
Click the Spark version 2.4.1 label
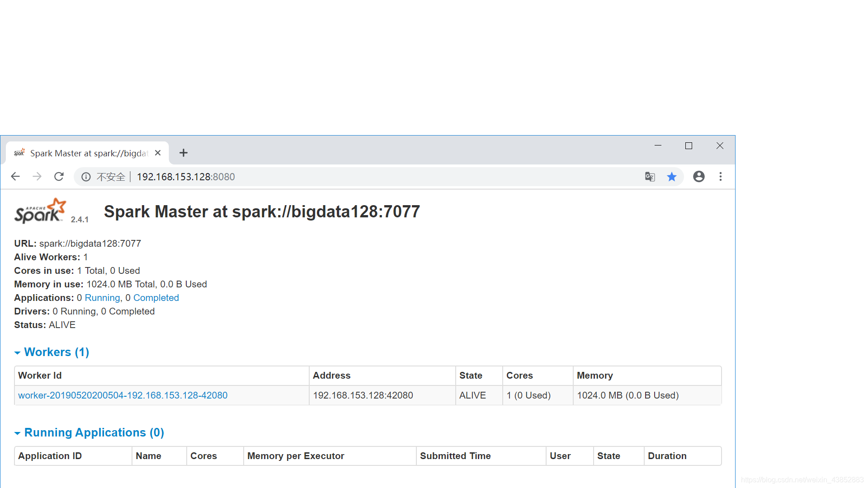(x=80, y=220)
